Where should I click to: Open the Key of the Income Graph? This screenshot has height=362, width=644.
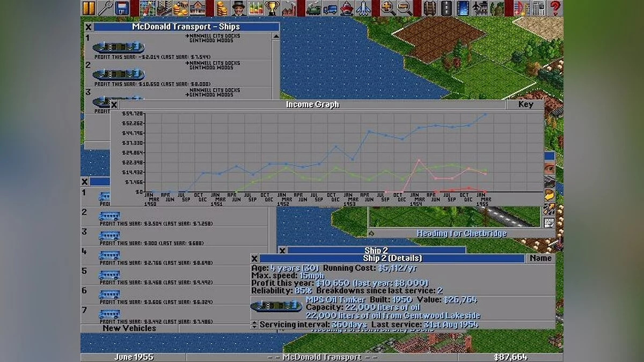[525, 105]
